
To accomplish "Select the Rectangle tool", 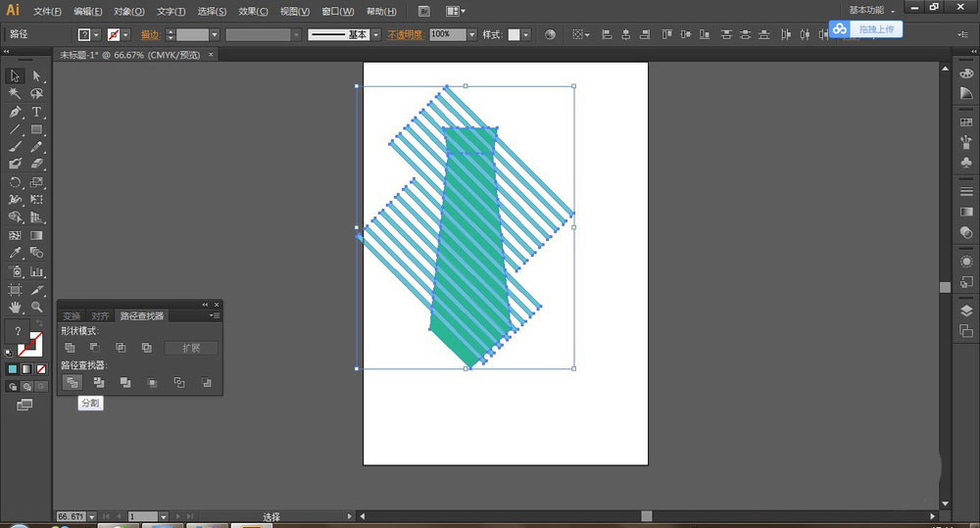I will 36,129.
